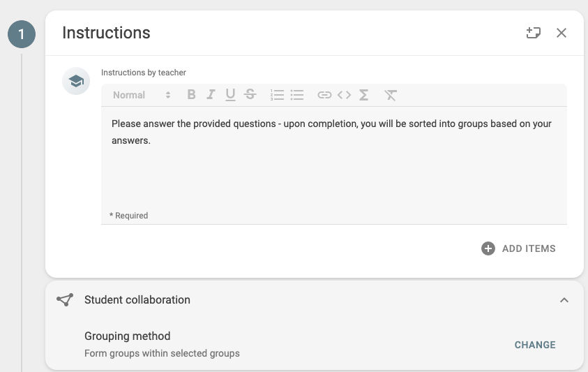Collapse the Student collaboration section
Screen dimensions: 588x372
coord(564,300)
